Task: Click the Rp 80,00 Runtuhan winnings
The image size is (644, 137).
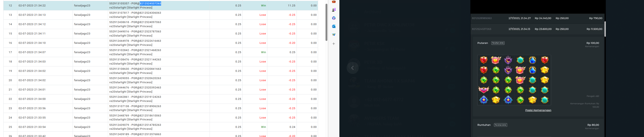Action: [x=593, y=125]
